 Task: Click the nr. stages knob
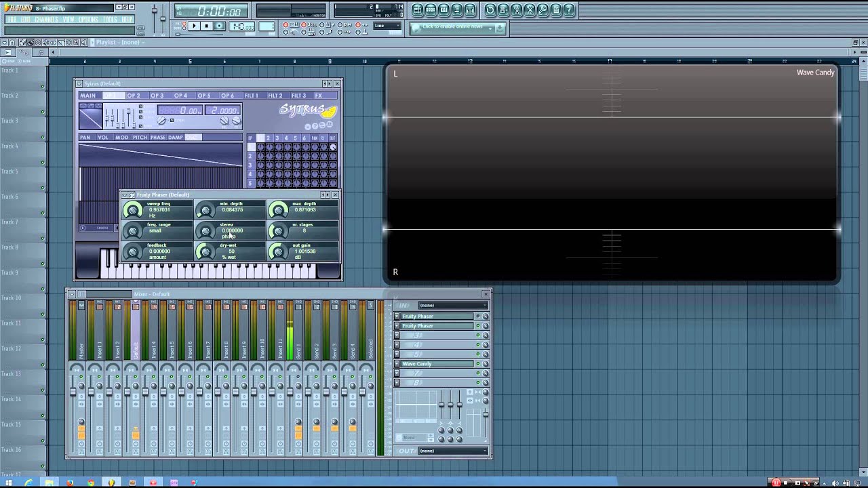click(278, 230)
